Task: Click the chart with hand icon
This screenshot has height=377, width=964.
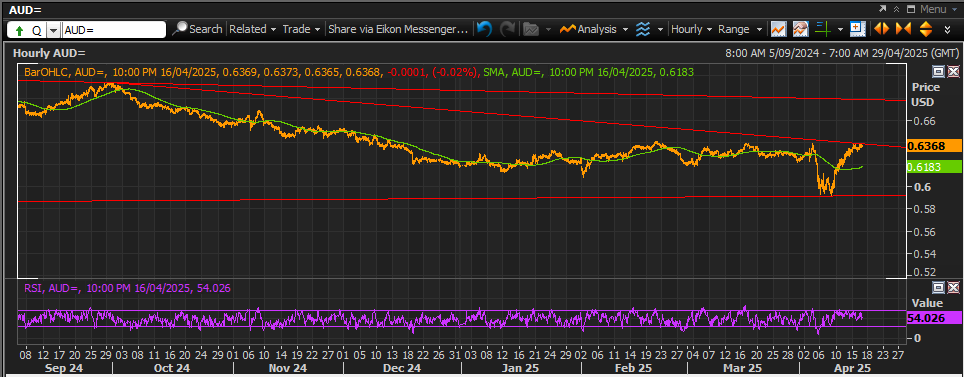Action: (800, 29)
